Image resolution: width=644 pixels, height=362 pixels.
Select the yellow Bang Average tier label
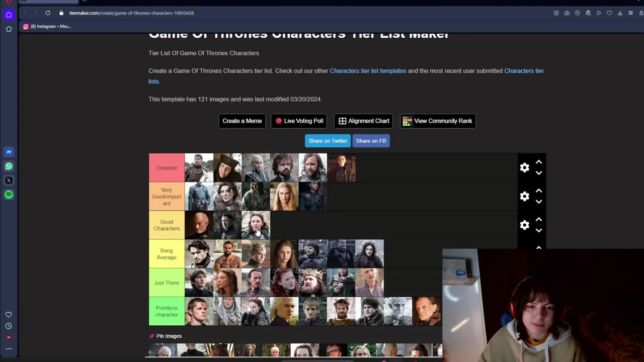pyautogui.click(x=167, y=254)
